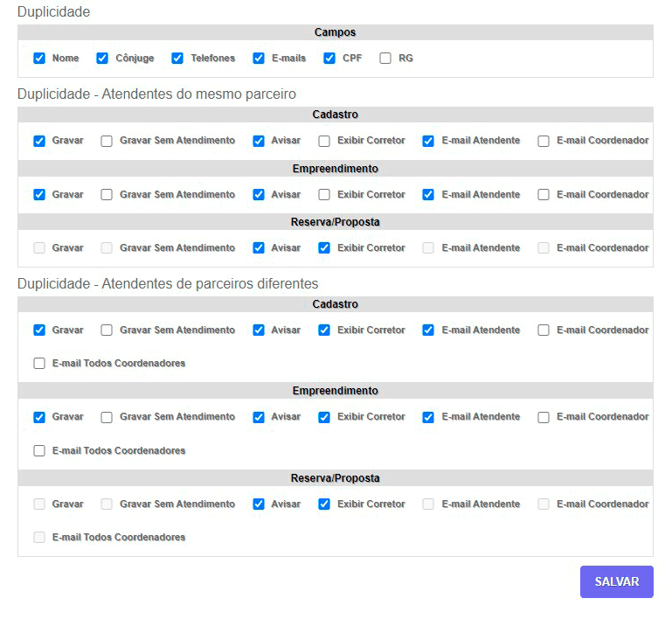Toggle the Cônjuge duplicate field checkbox
The height and width of the screenshot is (640, 672).
pyautogui.click(x=102, y=59)
